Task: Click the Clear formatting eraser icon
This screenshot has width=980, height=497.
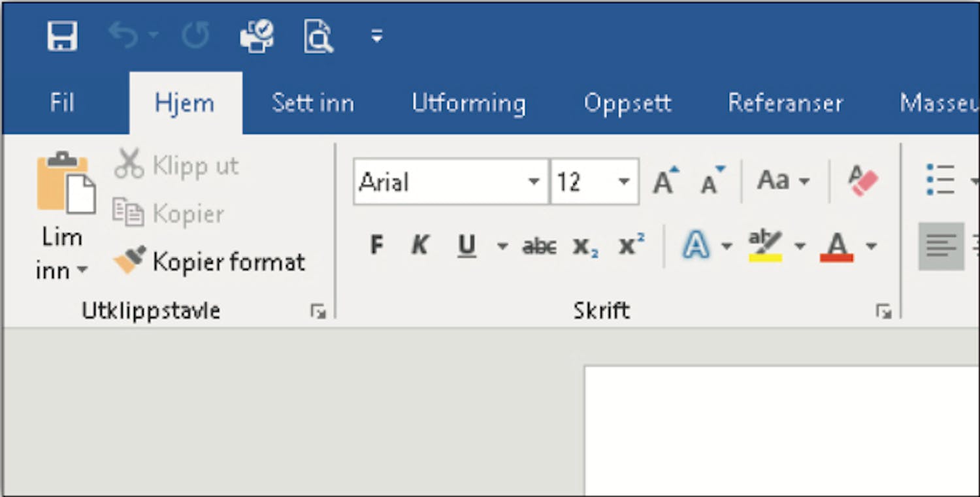Action: [863, 181]
